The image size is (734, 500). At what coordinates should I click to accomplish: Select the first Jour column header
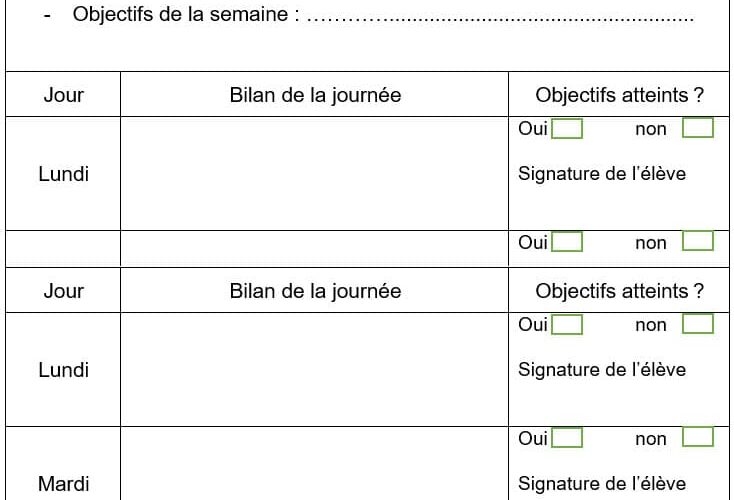pyautogui.click(x=63, y=95)
